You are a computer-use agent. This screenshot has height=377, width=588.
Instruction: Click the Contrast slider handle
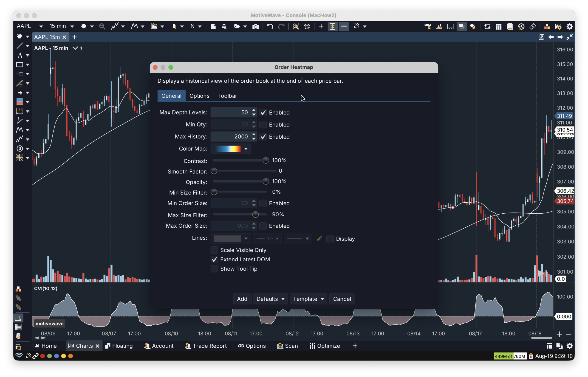click(266, 160)
